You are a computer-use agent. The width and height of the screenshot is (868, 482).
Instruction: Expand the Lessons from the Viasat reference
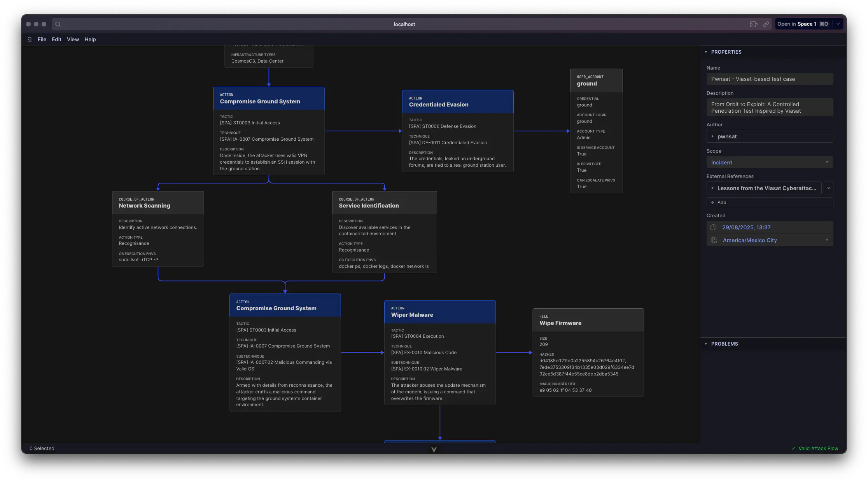pos(712,188)
